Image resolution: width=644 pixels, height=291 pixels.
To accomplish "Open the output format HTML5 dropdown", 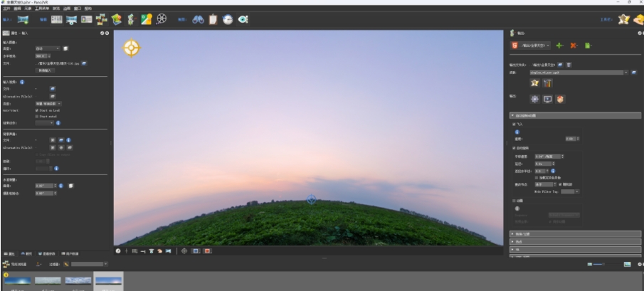I will 530,46.
